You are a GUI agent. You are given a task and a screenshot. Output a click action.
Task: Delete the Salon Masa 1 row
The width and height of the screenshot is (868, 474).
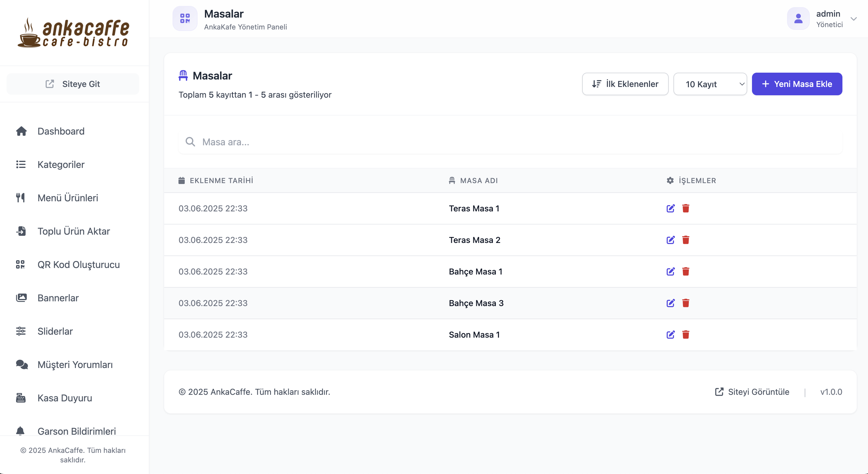point(686,335)
